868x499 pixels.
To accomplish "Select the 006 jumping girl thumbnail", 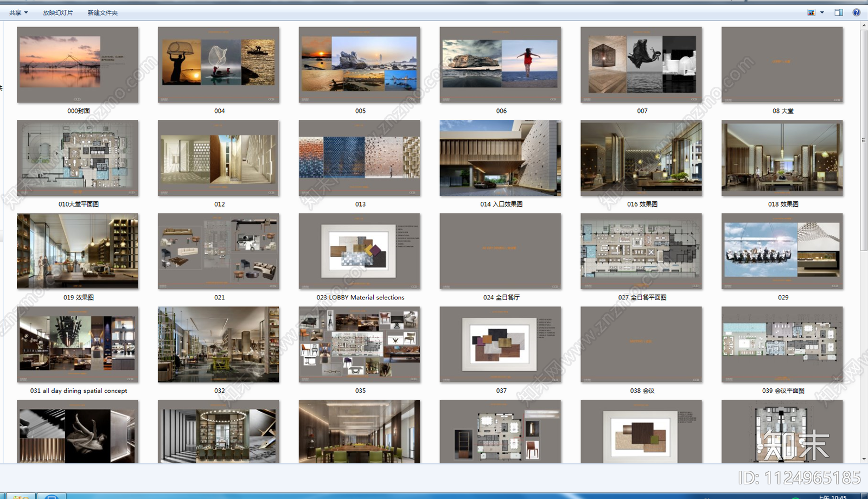I will pos(500,65).
